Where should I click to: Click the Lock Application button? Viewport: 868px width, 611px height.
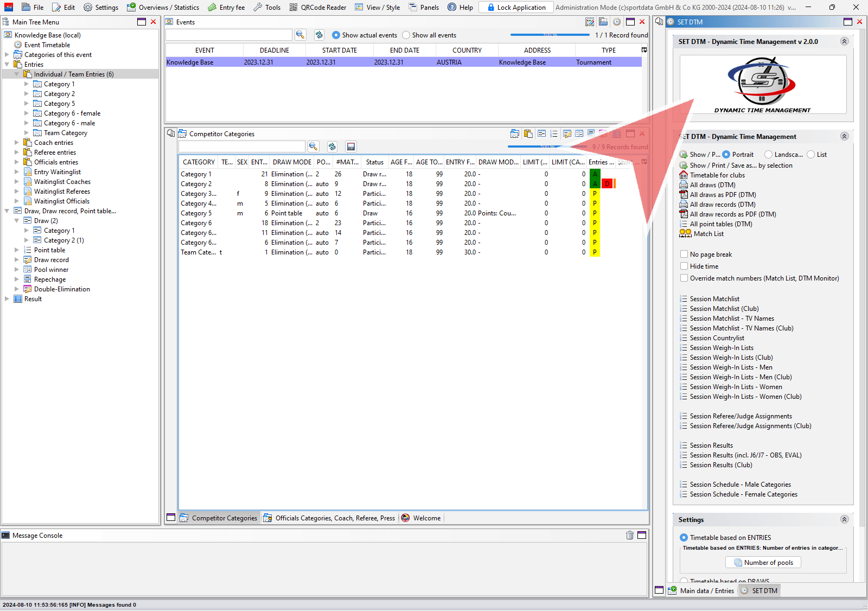click(x=516, y=7)
